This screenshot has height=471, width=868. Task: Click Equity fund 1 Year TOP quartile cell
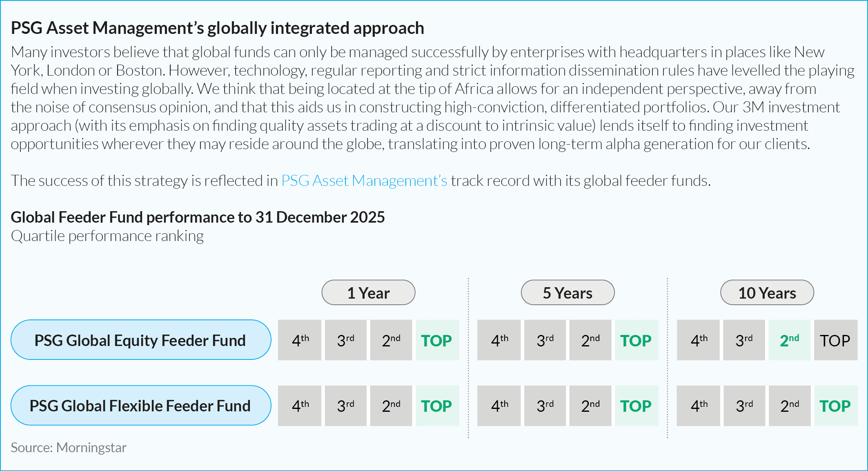tap(437, 340)
